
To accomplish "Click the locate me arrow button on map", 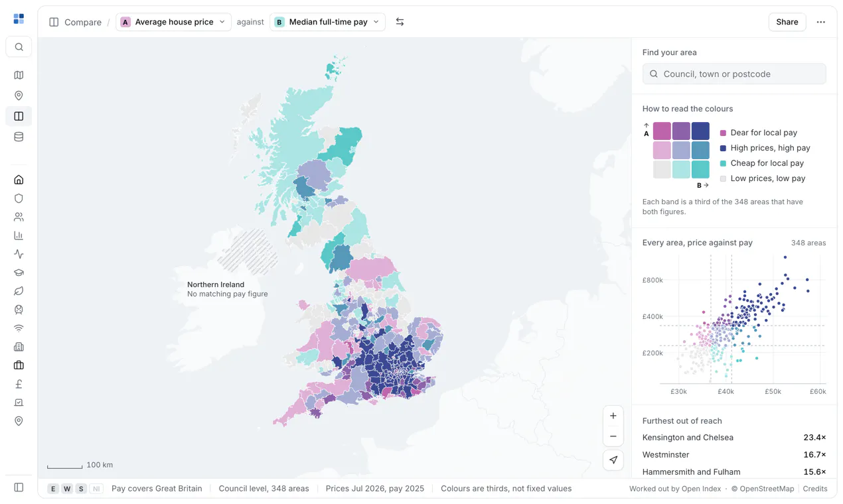I will (x=613, y=460).
